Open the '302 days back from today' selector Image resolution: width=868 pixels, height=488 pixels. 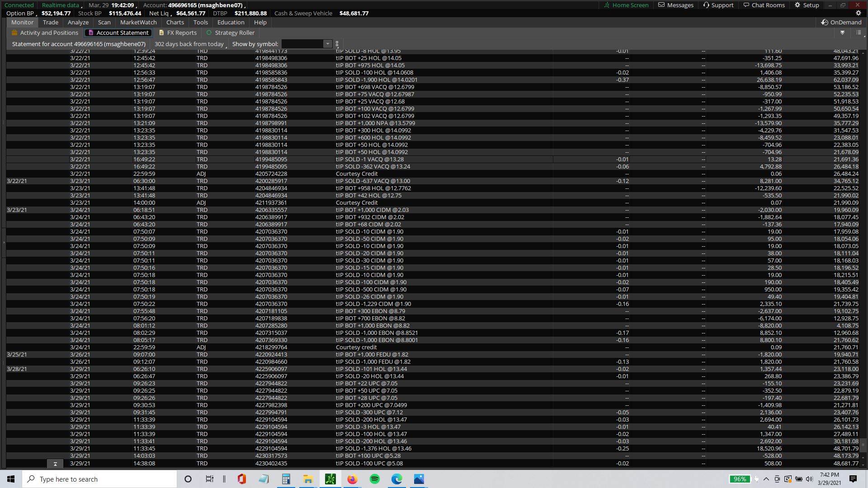point(190,44)
